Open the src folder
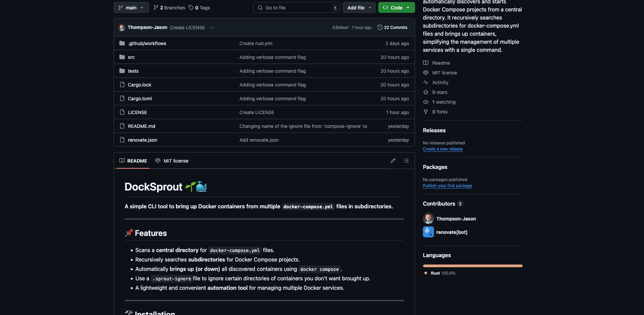 (131, 57)
